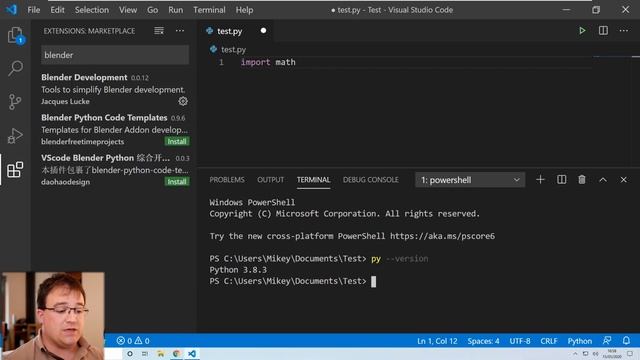
Task: Open the Explorer view in activity bar
Action: coord(15,36)
